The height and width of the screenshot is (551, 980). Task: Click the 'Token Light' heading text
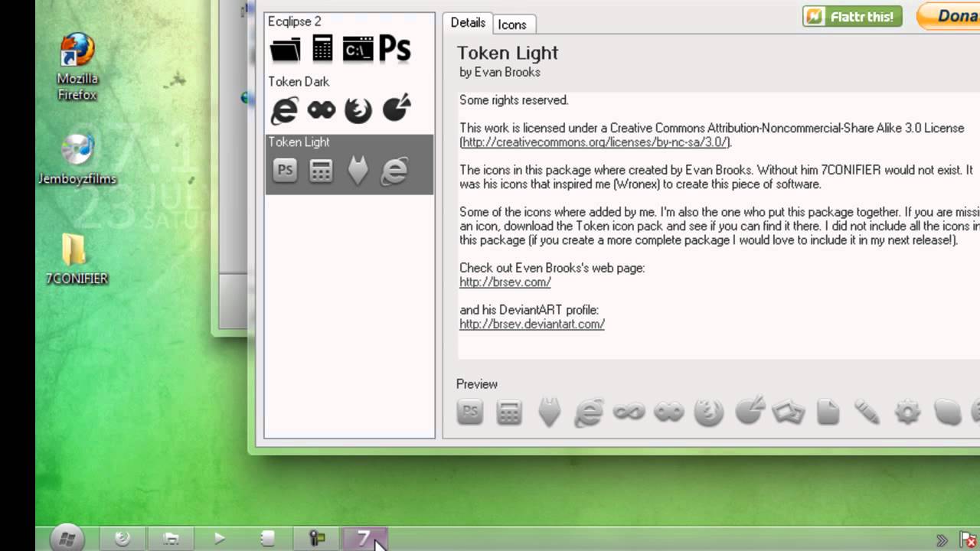coord(508,53)
